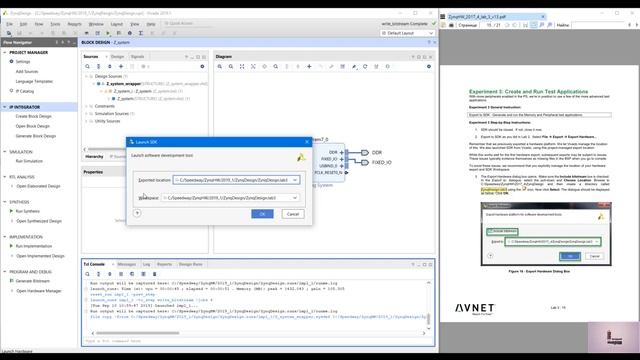Click collapse all icon in Sources panel toolbar
Screen dimensions: 640x360
pyautogui.click(x=98, y=66)
